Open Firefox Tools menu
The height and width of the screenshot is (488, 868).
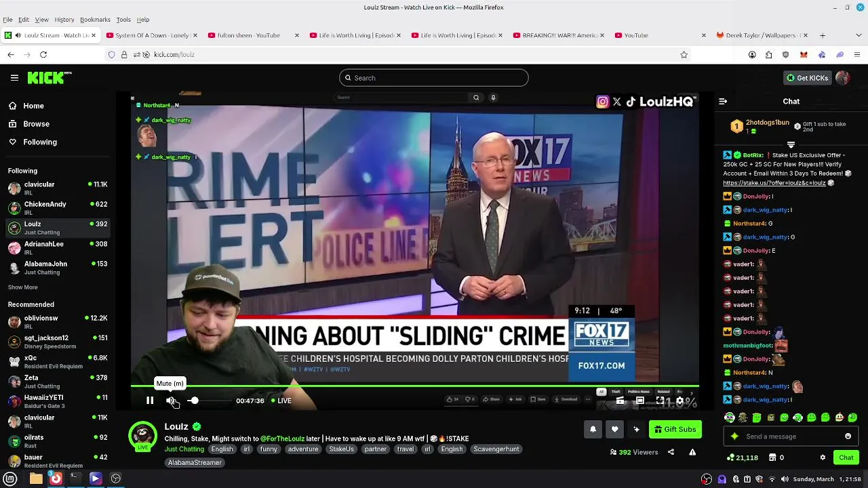(x=123, y=20)
